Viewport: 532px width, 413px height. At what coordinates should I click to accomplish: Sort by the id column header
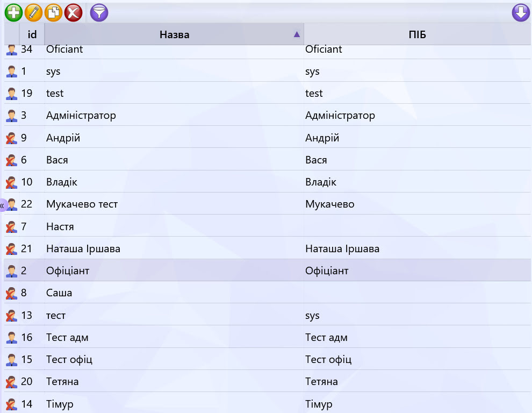[x=32, y=34]
